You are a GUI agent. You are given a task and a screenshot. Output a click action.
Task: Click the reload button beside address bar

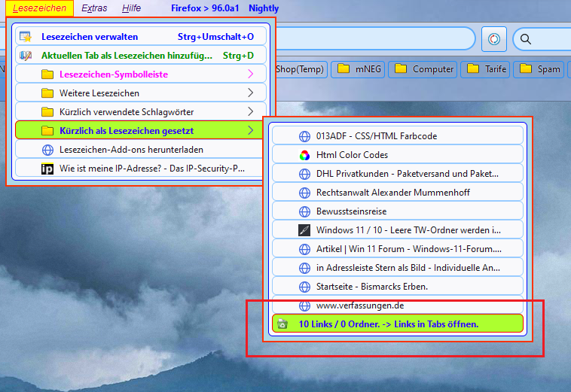(494, 39)
